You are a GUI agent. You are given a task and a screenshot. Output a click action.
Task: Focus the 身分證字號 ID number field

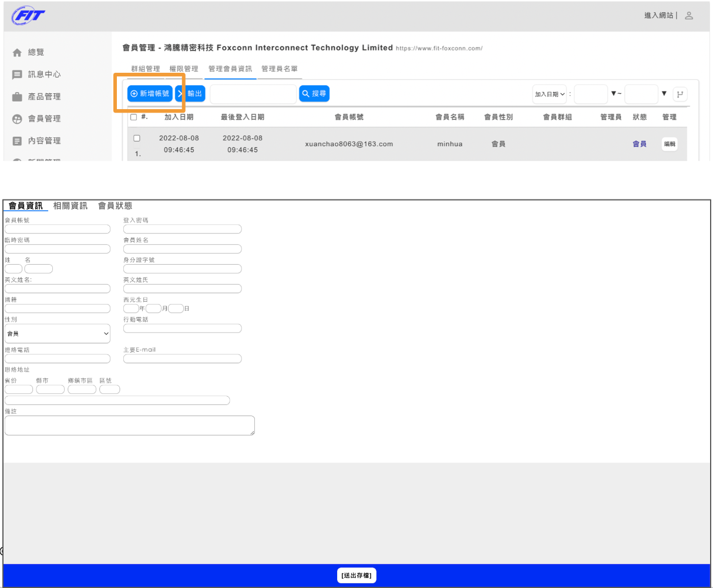point(183,269)
